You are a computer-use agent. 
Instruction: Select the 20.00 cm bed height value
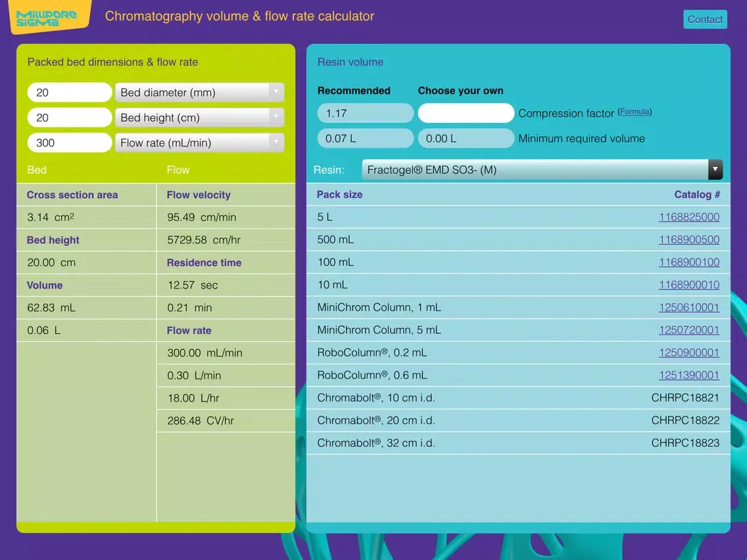point(51,262)
